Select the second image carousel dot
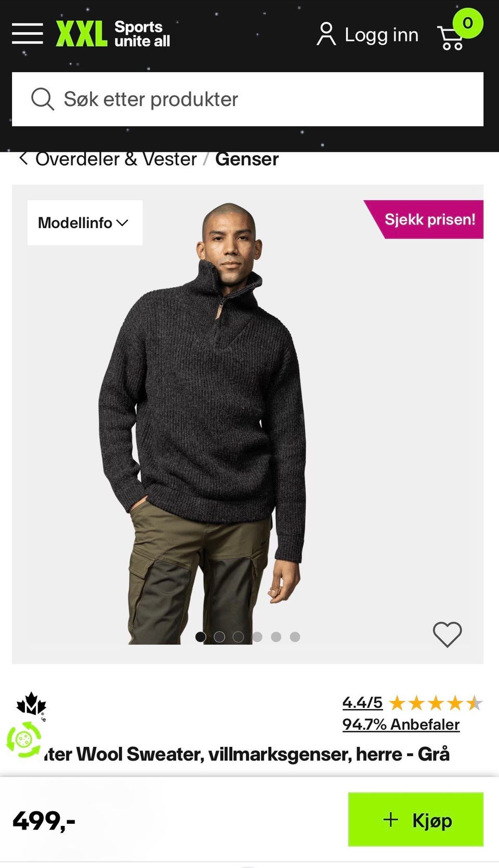Screen dimensions: 499x868 click(219, 637)
